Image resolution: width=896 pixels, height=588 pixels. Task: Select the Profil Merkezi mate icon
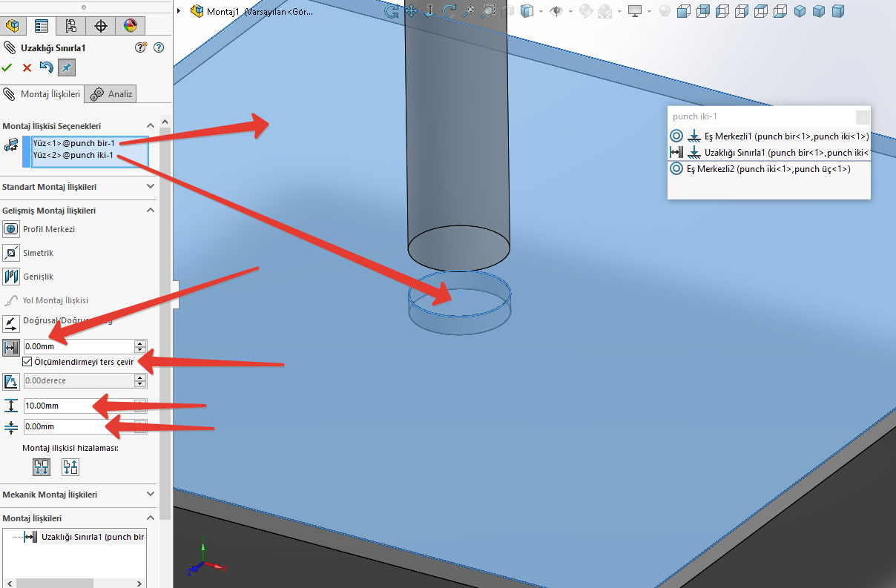point(10,229)
